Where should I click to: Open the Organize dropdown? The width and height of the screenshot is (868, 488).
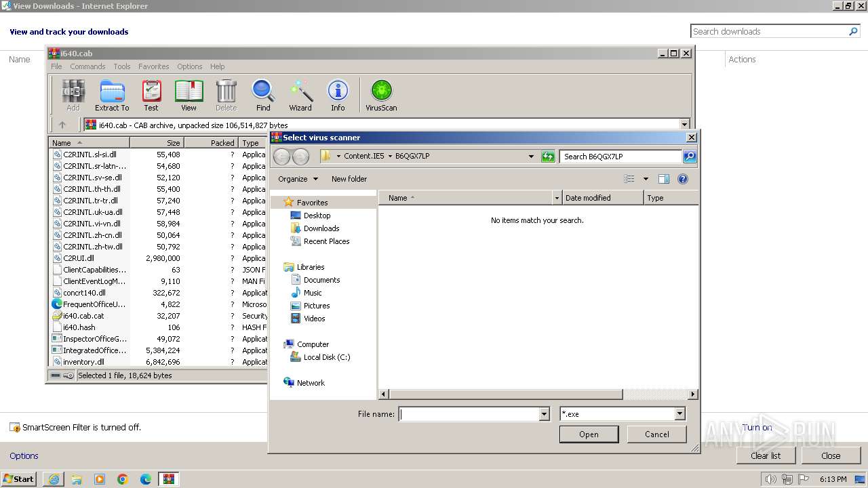[298, 179]
